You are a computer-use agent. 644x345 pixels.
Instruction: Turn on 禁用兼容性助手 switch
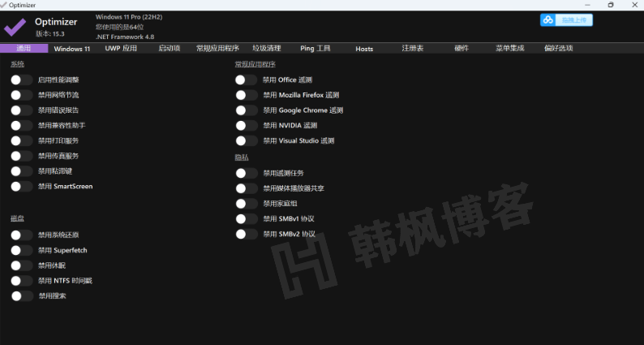[x=21, y=125]
